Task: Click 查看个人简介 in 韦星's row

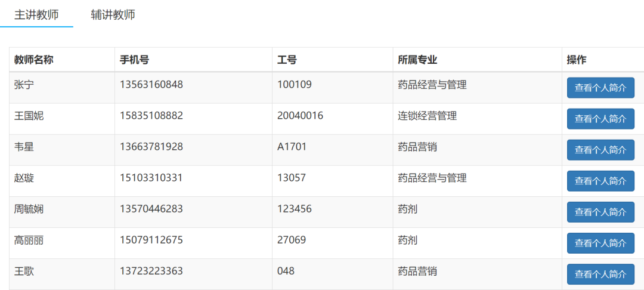Action: pos(600,150)
